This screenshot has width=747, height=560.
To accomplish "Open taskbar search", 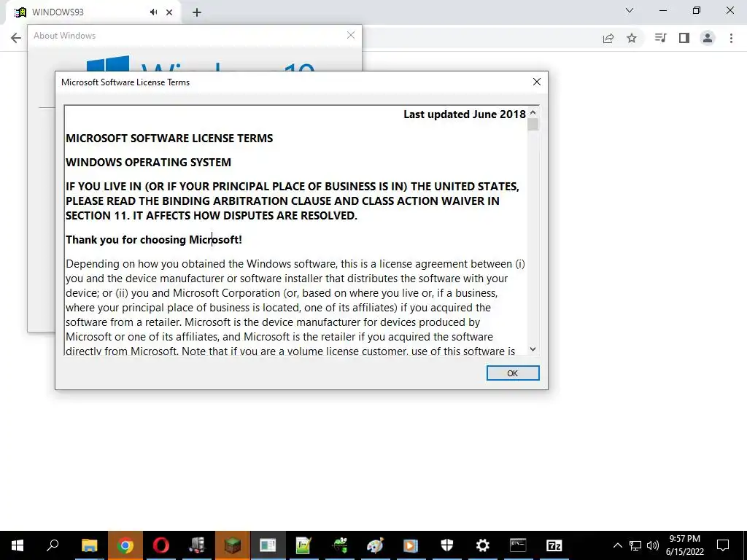I will click(53, 545).
